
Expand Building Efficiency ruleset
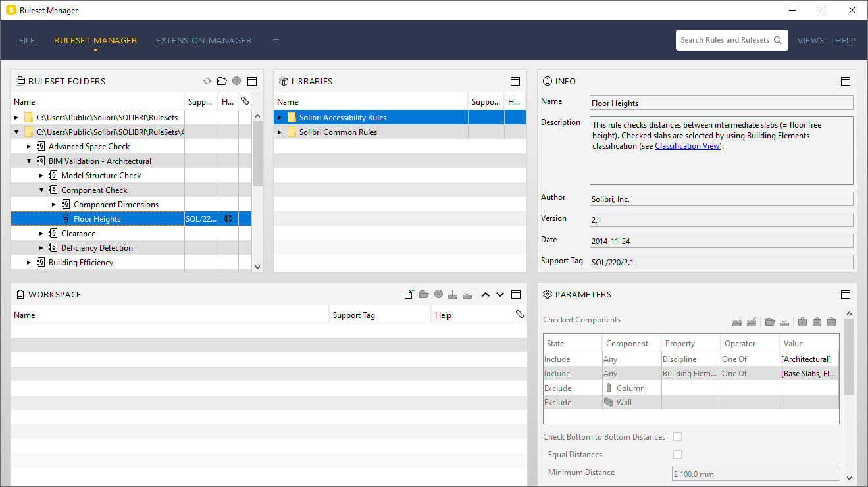29,262
